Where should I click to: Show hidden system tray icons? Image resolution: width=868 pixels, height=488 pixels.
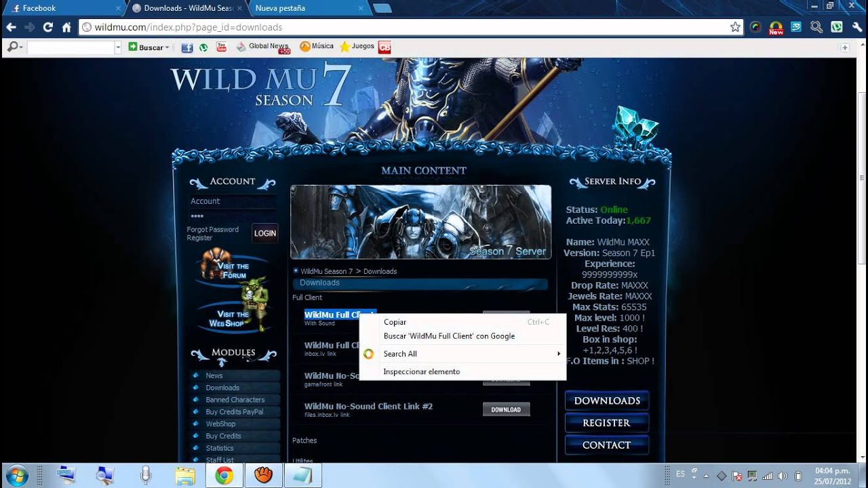[x=706, y=476]
